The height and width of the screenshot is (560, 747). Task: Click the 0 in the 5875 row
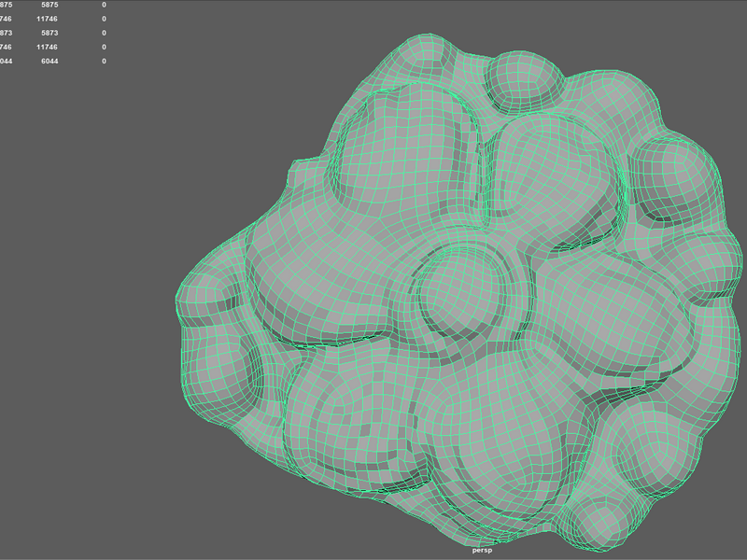[x=104, y=5]
